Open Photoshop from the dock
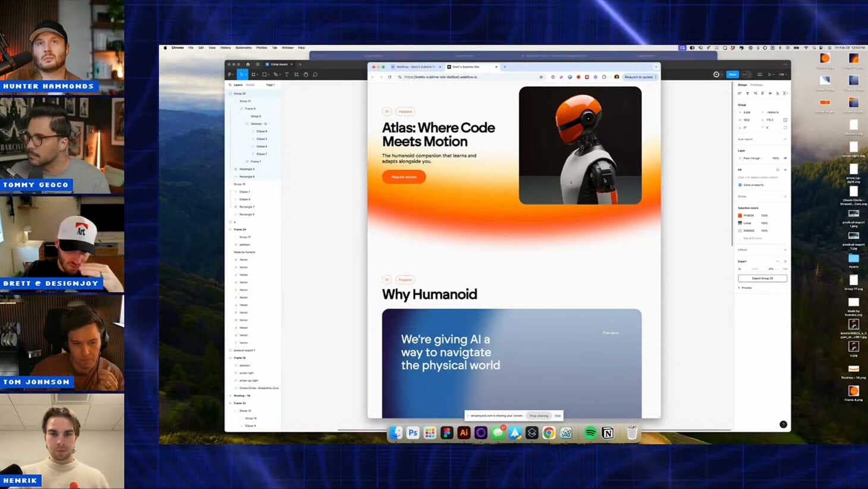This screenshot has width=868, height=489. [413, 433]
